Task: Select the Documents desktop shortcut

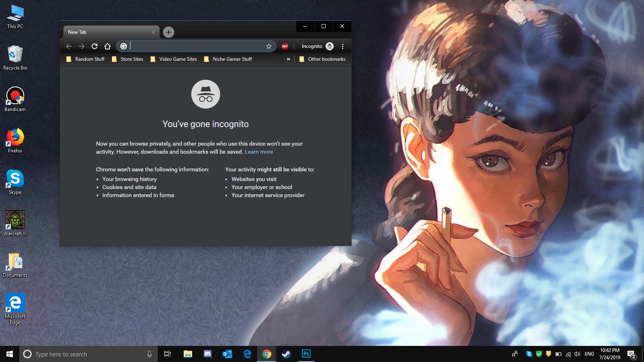Action: click(x=15, y=265)
